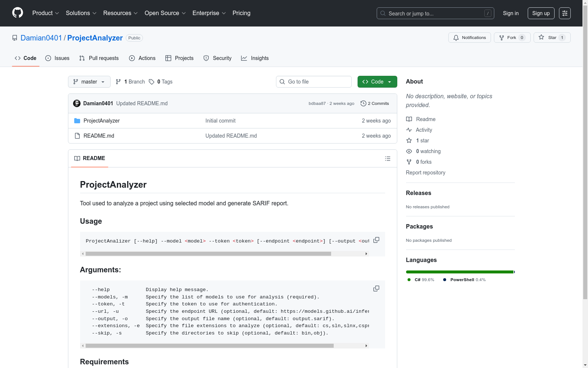View the 0 Tags link
Screen dimensions: 588x368
(x=161, y=82)
